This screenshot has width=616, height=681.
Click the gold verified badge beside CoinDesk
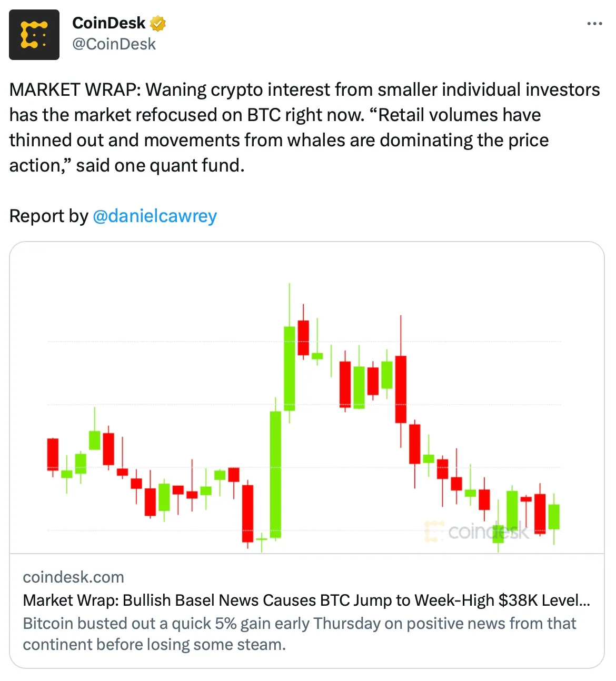158,23
